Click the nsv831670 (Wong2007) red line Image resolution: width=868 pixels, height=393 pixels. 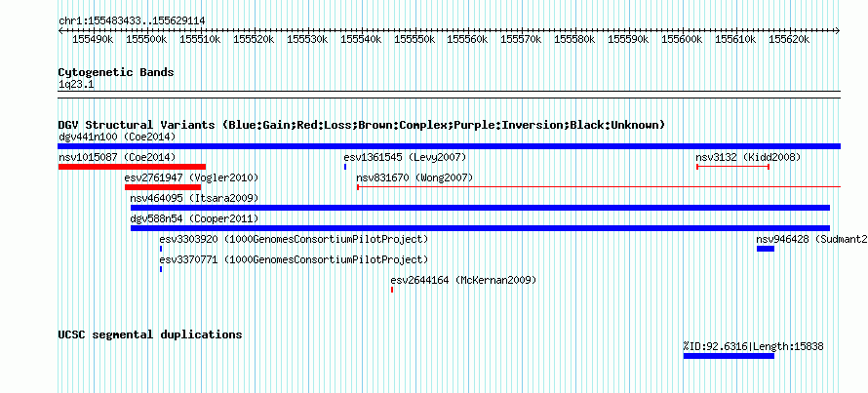click(x=599, y=187)
